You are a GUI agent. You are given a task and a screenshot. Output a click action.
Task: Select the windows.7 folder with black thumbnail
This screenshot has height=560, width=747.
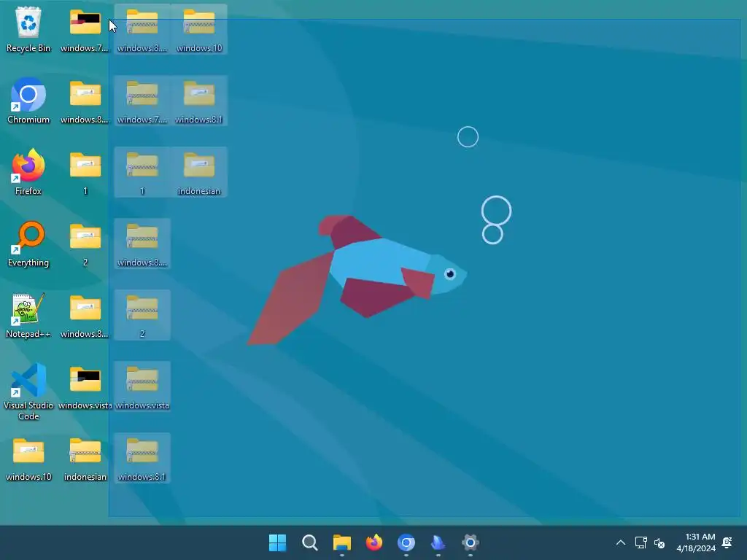click(85, 29)
